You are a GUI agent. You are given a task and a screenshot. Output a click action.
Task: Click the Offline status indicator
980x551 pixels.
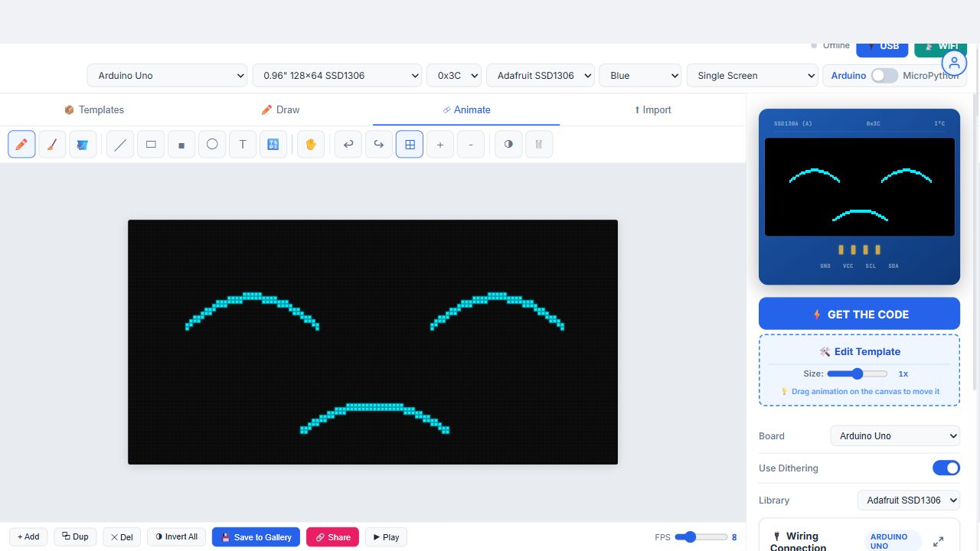pos(831,45)
